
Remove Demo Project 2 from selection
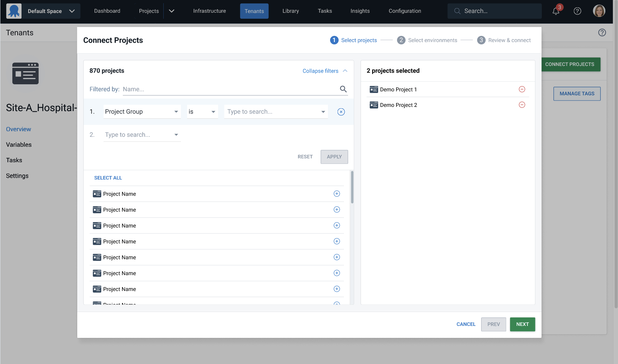point(522,105)
